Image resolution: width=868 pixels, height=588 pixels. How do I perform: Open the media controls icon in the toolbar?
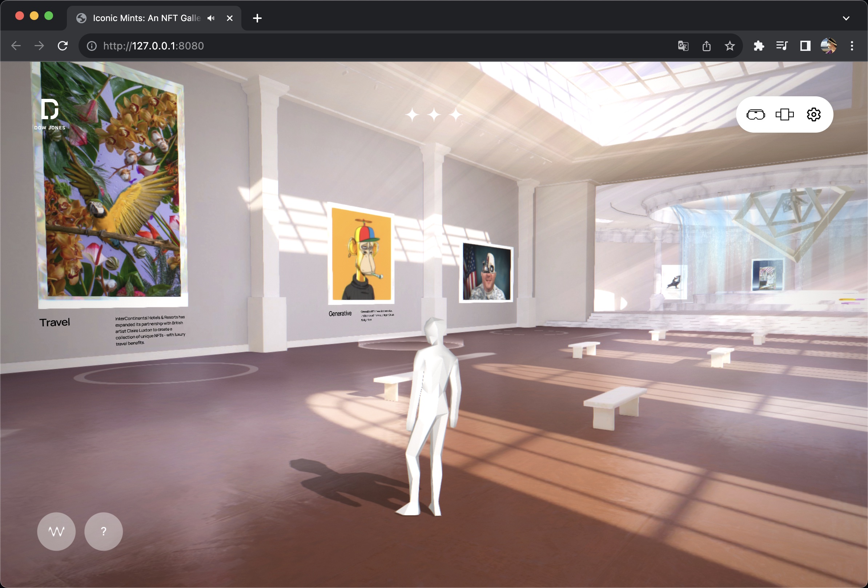pos(782,46)
